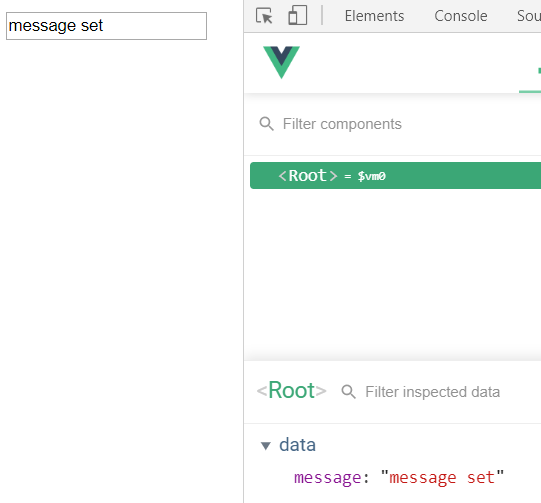Select the Root component row
This screenshot has width=541, height=503.
[395, 176]
